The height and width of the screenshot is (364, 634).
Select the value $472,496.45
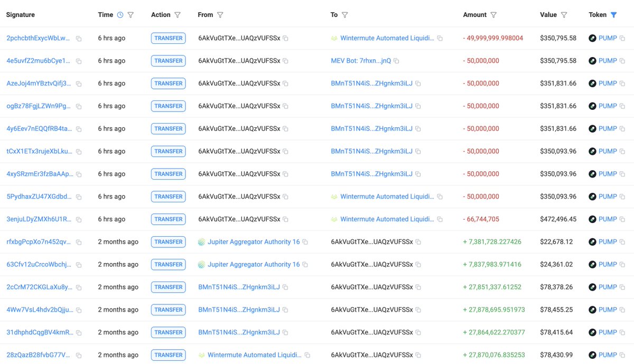[558, 219]
